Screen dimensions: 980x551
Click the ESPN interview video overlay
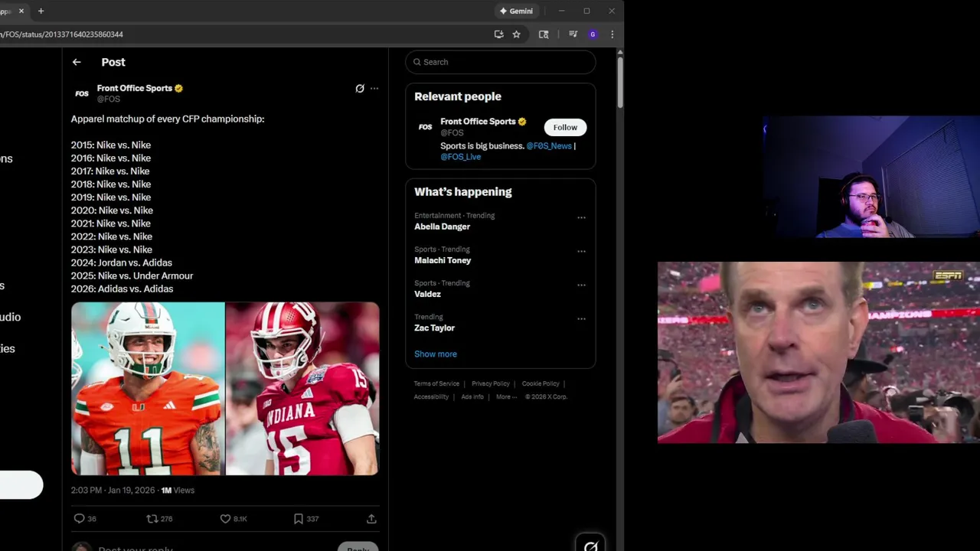click(x=818, y=353)
